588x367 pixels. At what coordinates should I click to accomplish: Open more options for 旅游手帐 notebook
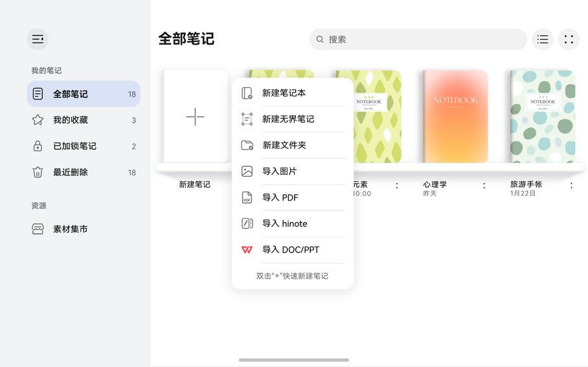(571, 185)
